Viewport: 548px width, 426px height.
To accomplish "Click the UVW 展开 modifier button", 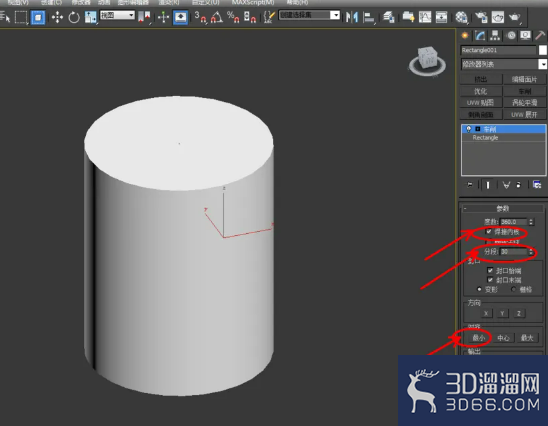I will click(524, 114).
